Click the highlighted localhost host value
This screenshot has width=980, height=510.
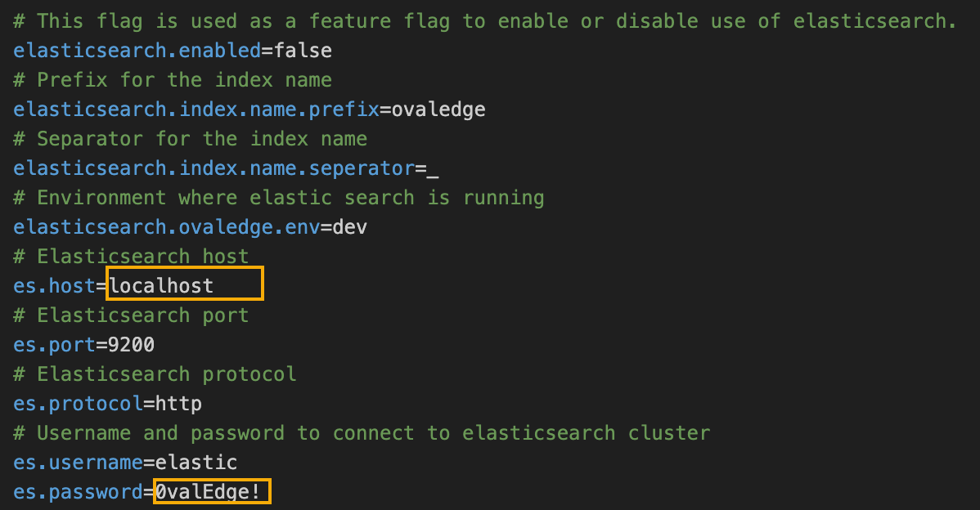162,285
